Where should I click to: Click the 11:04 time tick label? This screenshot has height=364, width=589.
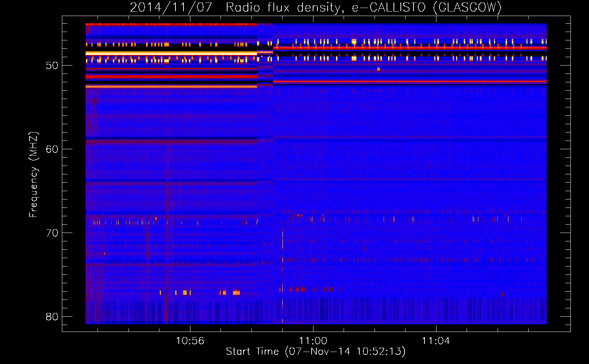coord(436,341)
